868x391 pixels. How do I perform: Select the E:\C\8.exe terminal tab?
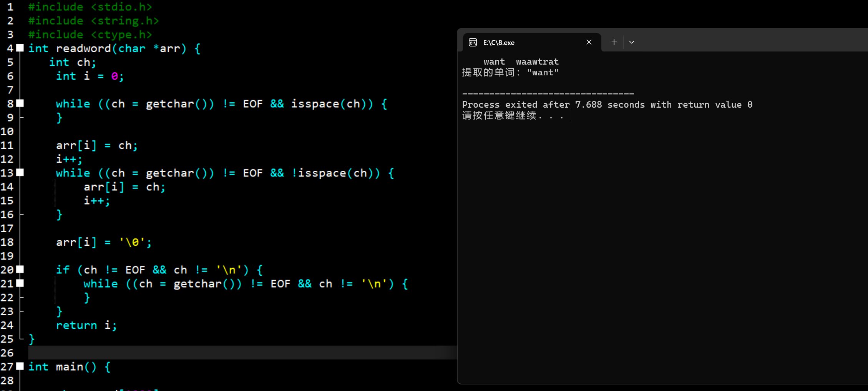pos(532,42)
